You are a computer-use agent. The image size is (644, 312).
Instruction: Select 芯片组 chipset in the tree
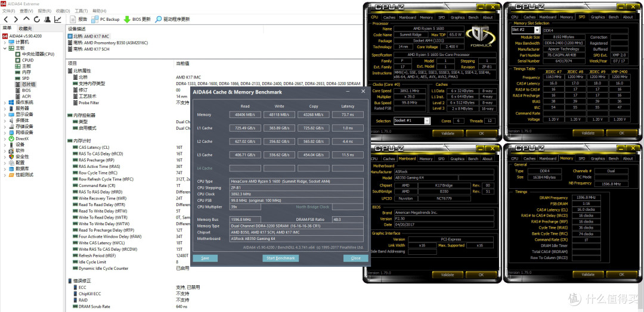[x=25, y=84]
